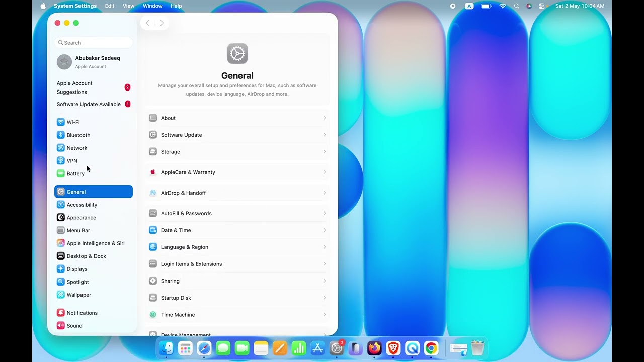Viewport: 644px width, 362px height.
Task: Open the Edit menu
Action: point(110,6)
